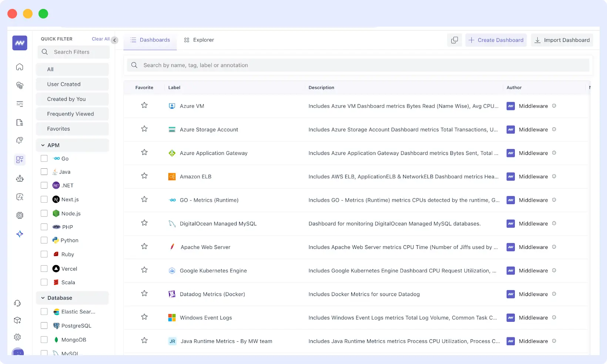607x364 pixels.
Task: Favorite the Amazon ELB dashboard
Action: point(144,176)
